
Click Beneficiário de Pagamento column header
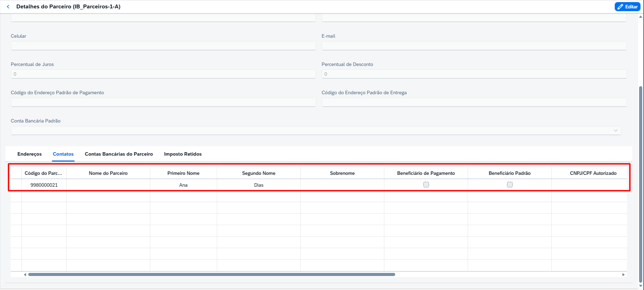[426, 173]
